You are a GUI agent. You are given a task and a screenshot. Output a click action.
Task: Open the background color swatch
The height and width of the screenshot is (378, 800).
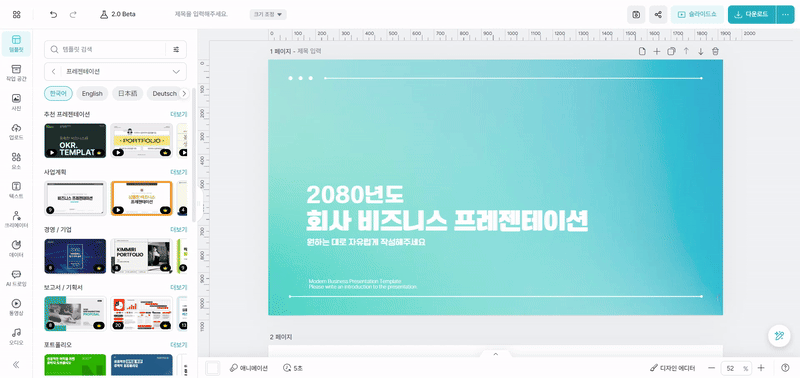212,368
